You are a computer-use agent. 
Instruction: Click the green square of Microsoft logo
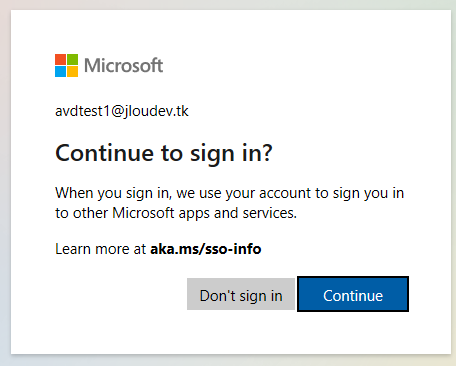click(73, 59)
